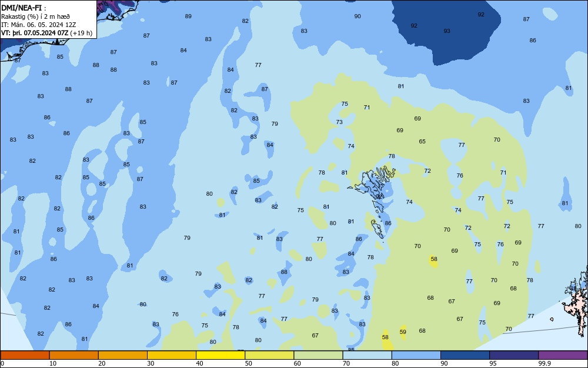Select the 89 humidity value on the map
588x368 pixels.
pyautogui.click(x=188, y=16)
